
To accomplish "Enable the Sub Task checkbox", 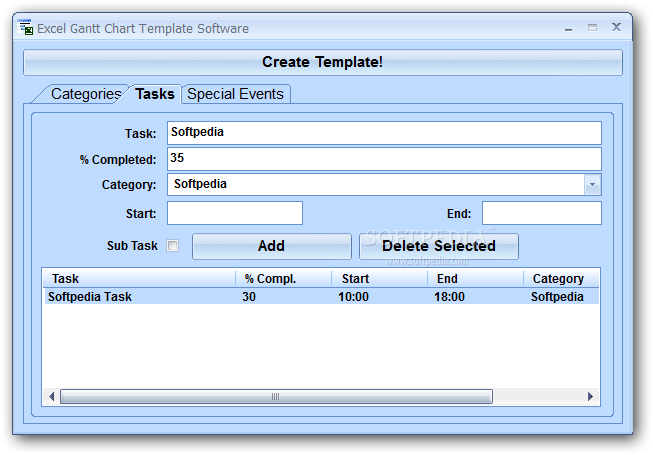I will click(172, 246).
